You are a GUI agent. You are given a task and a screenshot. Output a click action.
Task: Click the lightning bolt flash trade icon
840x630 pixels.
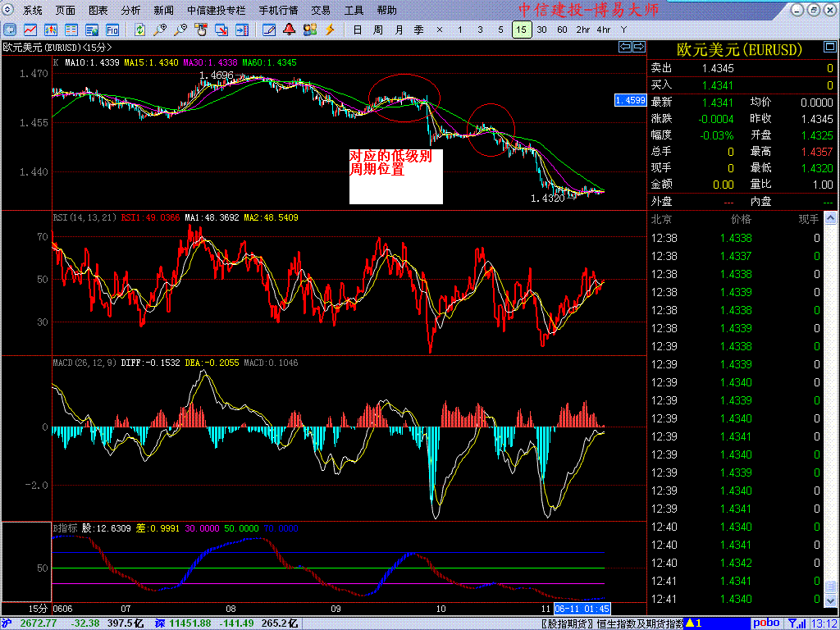coord(331,30)
